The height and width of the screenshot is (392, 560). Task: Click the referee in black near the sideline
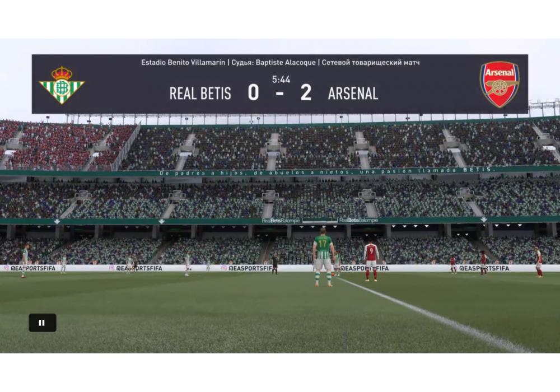(x=274, y=263)
